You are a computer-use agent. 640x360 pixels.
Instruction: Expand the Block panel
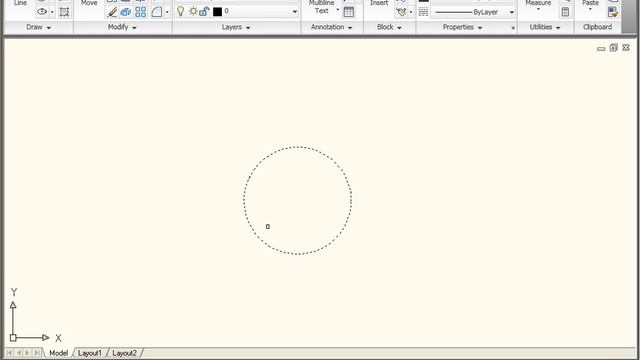[389, 27]
